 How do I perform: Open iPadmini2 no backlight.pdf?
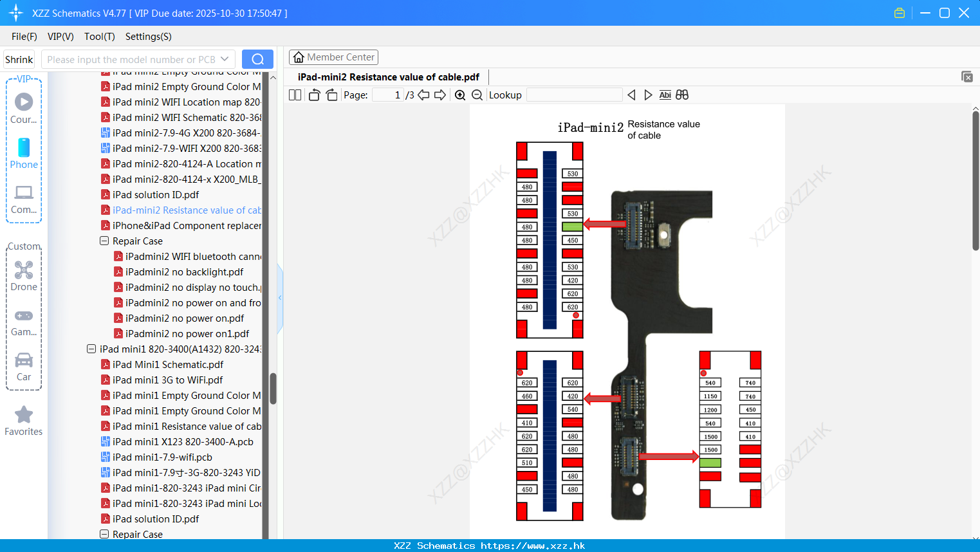pos(178,271)
